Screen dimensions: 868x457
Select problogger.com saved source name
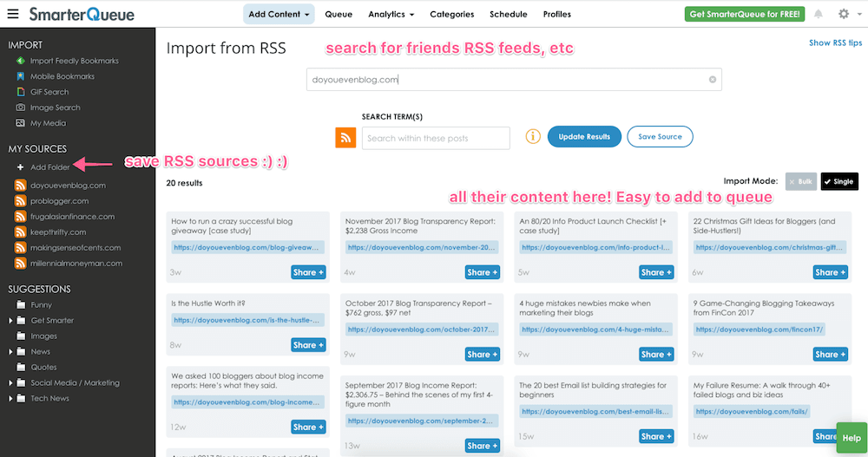pos(59,201)
